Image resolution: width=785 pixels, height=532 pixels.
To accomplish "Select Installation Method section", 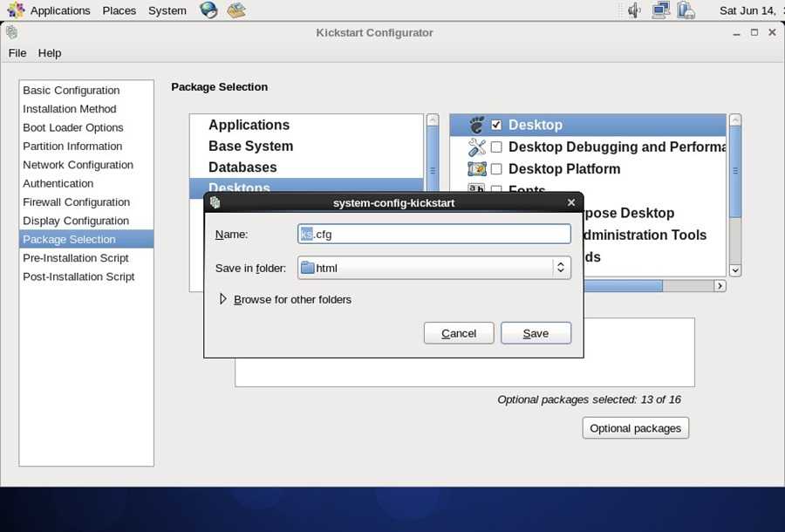I will pos(86,109).
